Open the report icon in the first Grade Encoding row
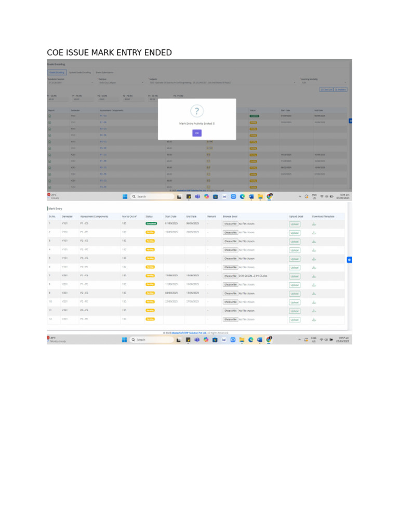The image size is (399, 532). [49, 116]
